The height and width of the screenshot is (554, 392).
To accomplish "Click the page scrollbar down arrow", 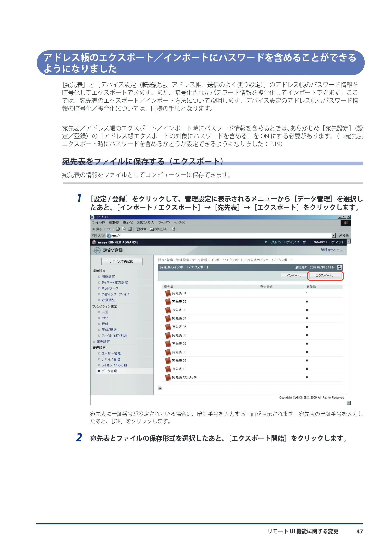I will click(349, 403).
